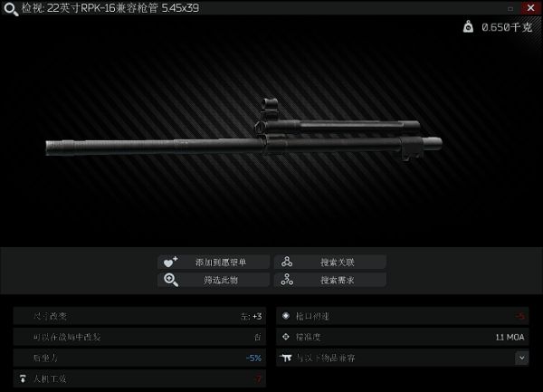Click the 0.650千克 weight value
The height and width of the screenshot is (392, 543).
(507, 27)
